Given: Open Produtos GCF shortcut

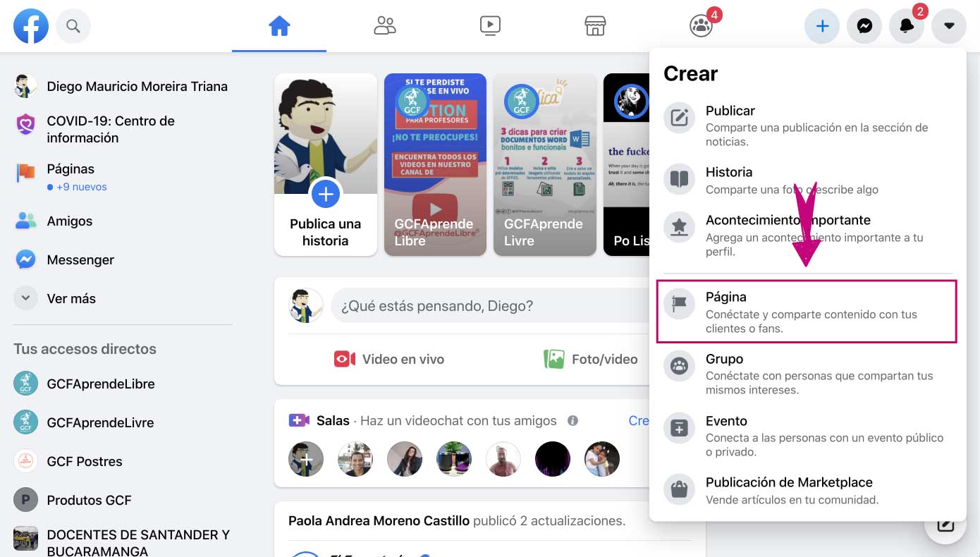Looking at the screenshot, I should pos(121,501).
